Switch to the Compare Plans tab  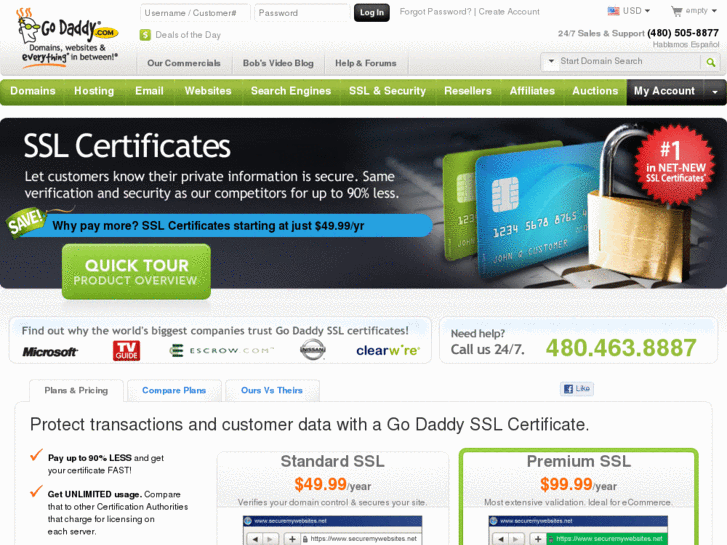(x=174, y=391)
